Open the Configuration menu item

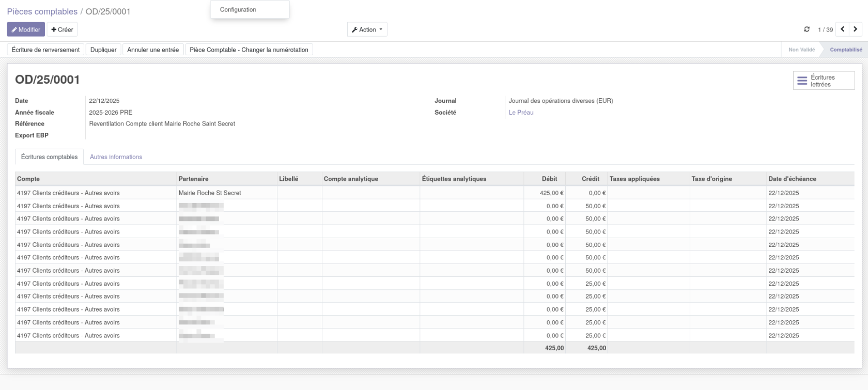(x=238, y=10)
